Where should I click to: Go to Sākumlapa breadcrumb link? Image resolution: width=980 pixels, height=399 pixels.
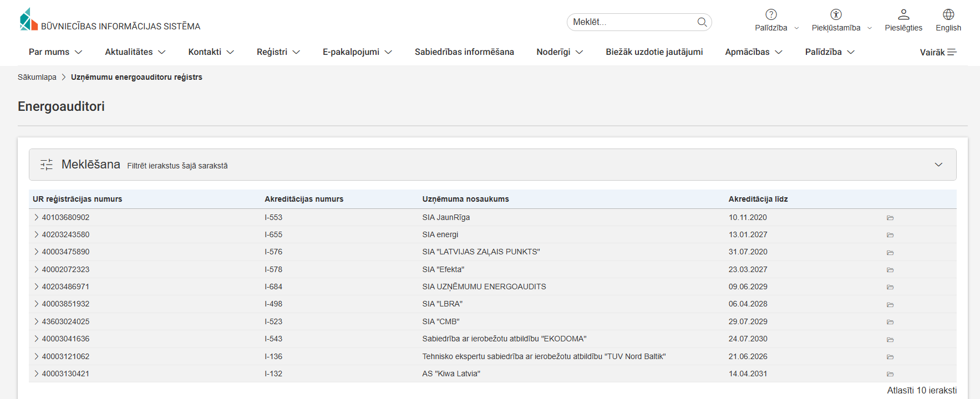pos(37,77)
